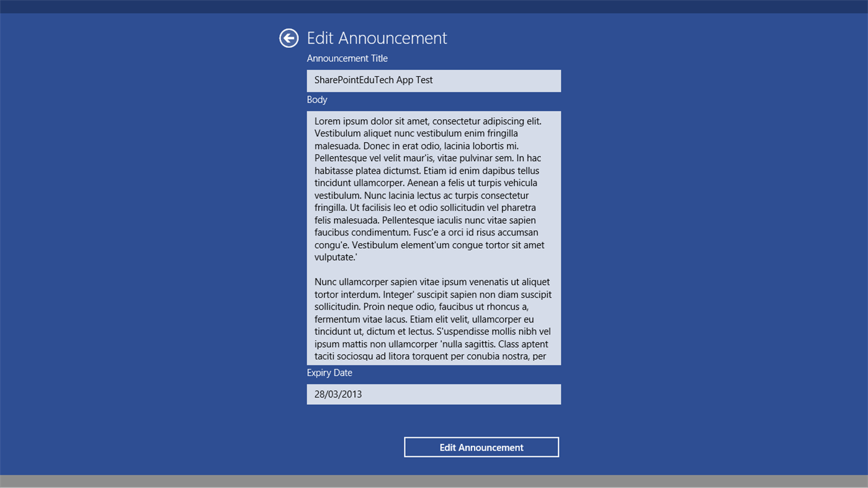The width and height of the screenshot is (868, 488).
Task: Select the circular navigation icon beside the heading
Action: [289, 38]
